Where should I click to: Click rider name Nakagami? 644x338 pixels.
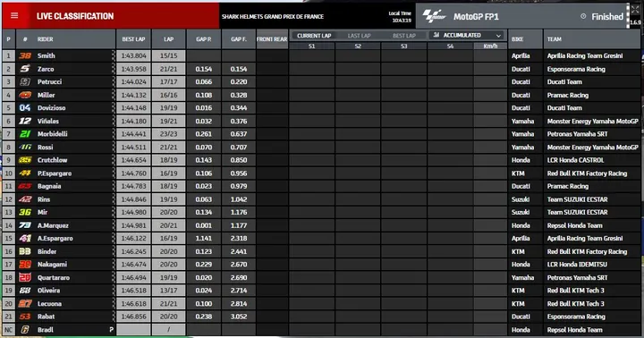[x=52, y=264]
